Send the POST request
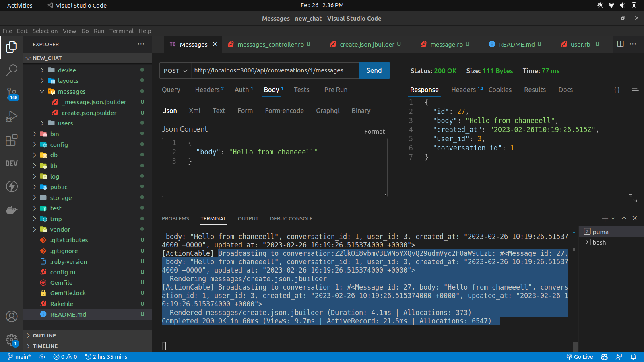Image resolution: width=644 pixels, height=362 pixels. click(x=374, y=70)
